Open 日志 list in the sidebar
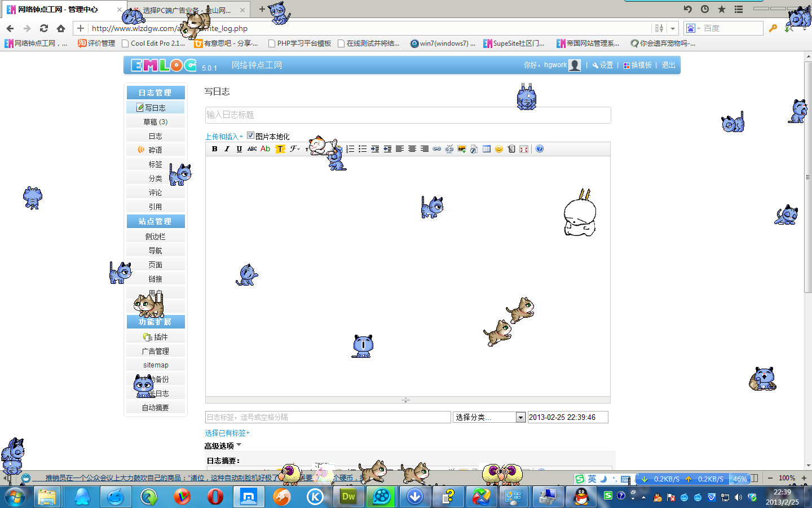Viewport: 812px width, 508px height. (x=156, y=136)
